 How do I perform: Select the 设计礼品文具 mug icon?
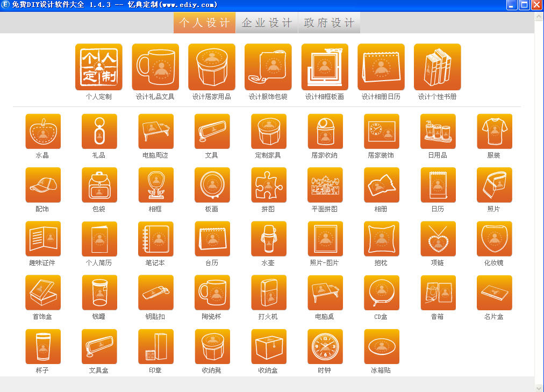(155, 67)
